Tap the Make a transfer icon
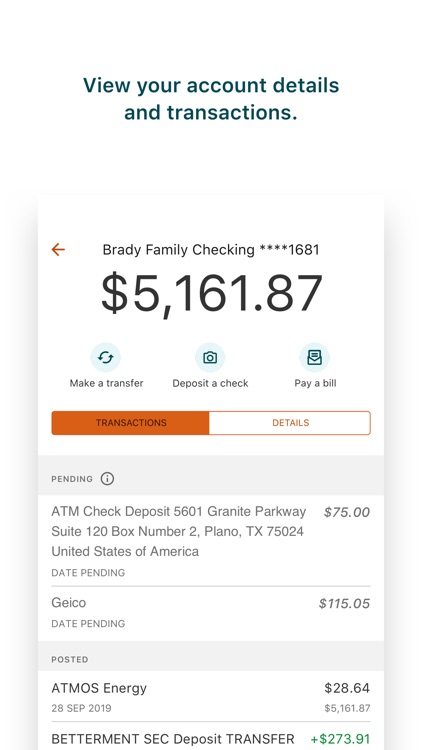422x750 pixels. [x=105, y=357]
